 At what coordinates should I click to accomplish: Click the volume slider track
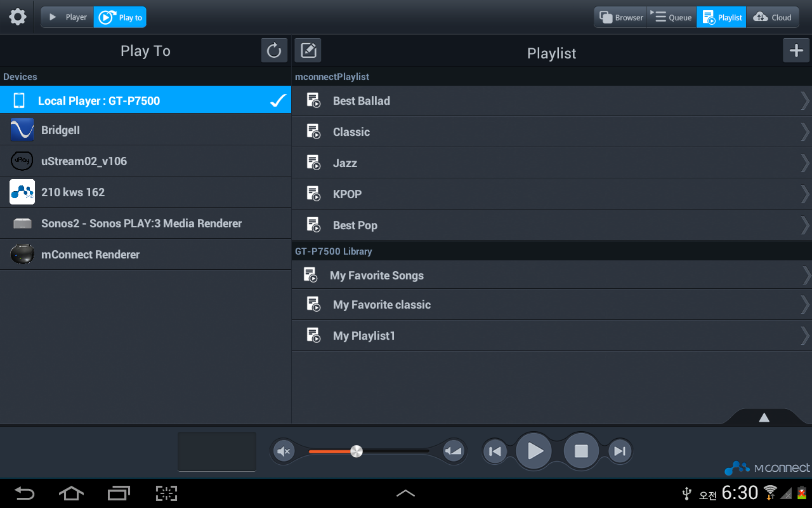point(369,451)
